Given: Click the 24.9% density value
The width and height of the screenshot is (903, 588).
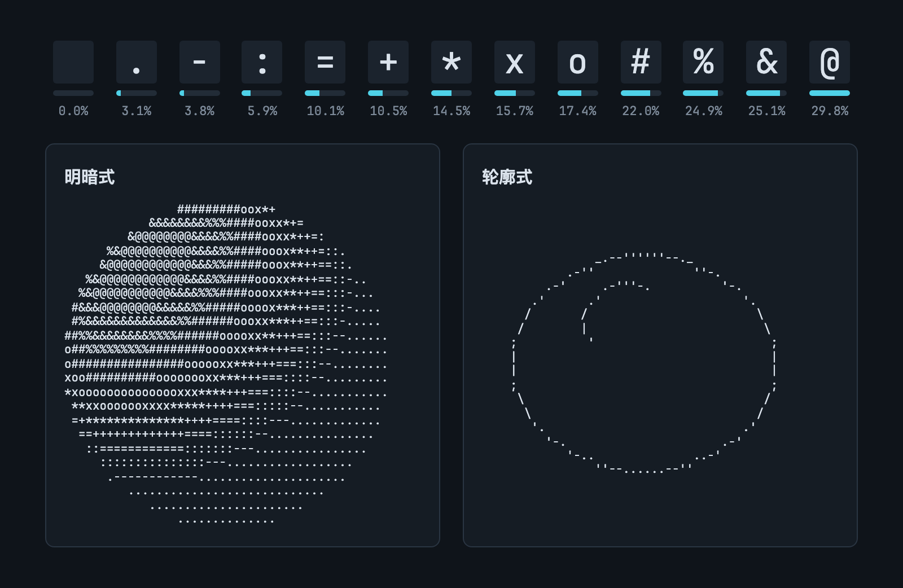Looking at the screenshot, I should 704,111.
